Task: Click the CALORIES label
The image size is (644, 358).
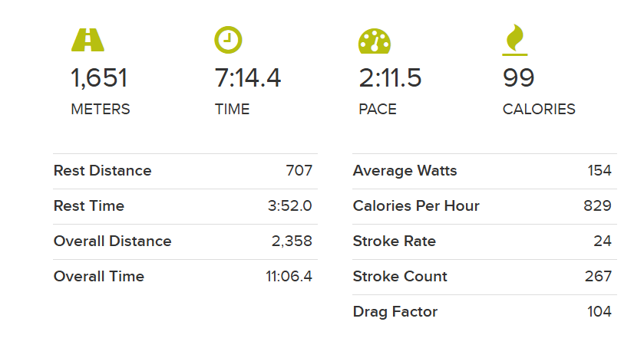Action: point(539,109)
